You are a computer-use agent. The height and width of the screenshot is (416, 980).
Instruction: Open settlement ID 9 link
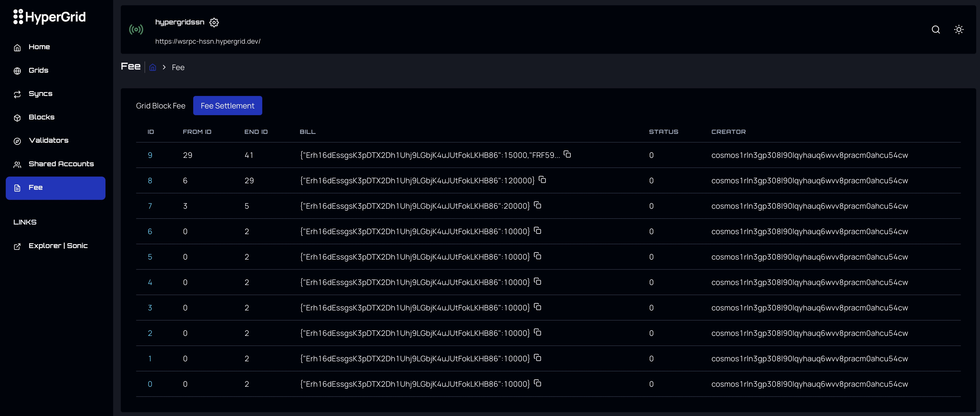(150, 155)
